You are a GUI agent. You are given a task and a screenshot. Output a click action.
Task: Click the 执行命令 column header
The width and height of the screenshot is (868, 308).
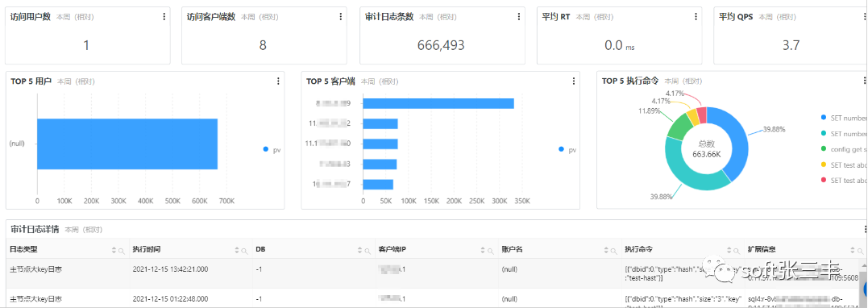(x=638, y=249)
